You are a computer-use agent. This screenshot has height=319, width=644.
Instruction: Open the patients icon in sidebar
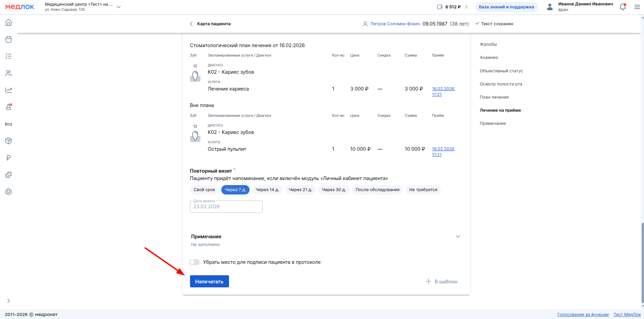pos(9,73)
